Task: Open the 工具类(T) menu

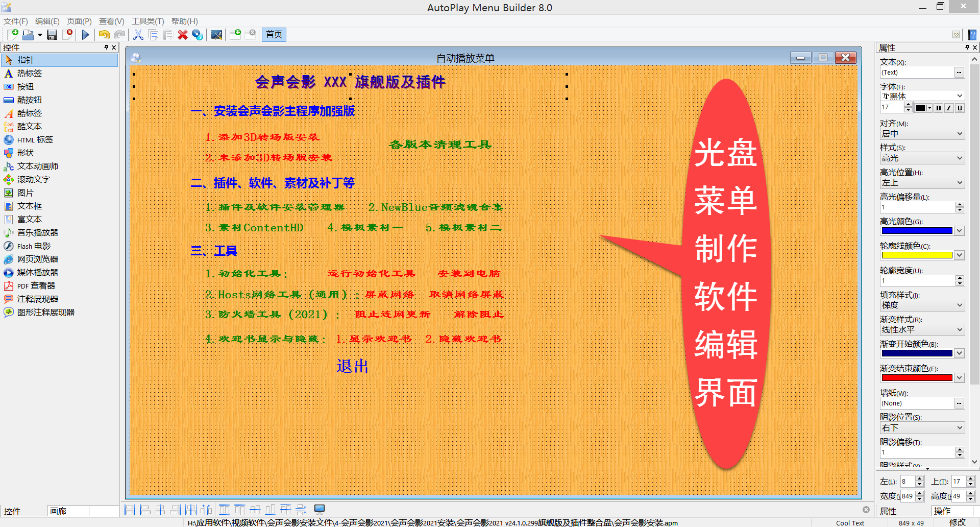Action: tap(148, 21)
